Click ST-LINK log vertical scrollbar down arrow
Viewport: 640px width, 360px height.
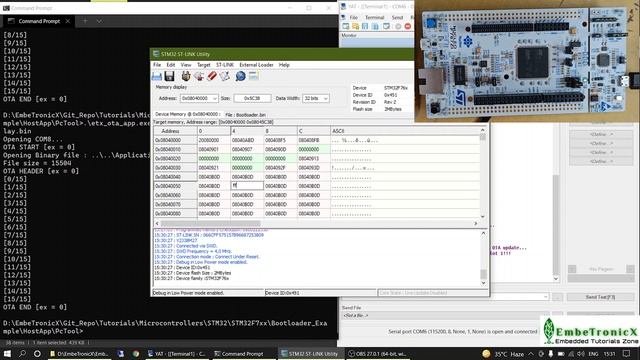(483, 283)
